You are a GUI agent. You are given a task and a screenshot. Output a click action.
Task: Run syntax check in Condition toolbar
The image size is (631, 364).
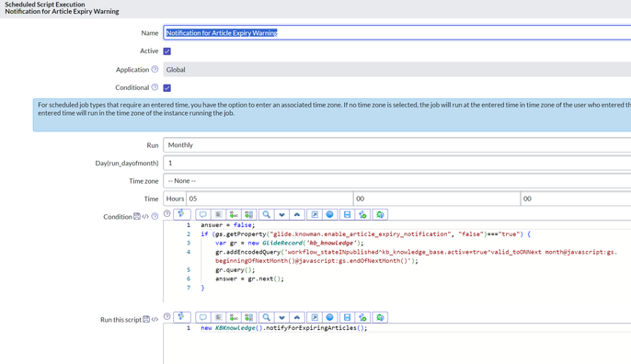tap(362, 215)
